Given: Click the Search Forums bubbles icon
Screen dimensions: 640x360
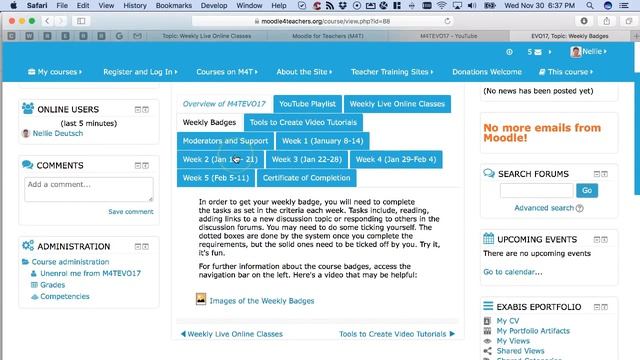Looking at the screenshot, I should coord(489,173).
